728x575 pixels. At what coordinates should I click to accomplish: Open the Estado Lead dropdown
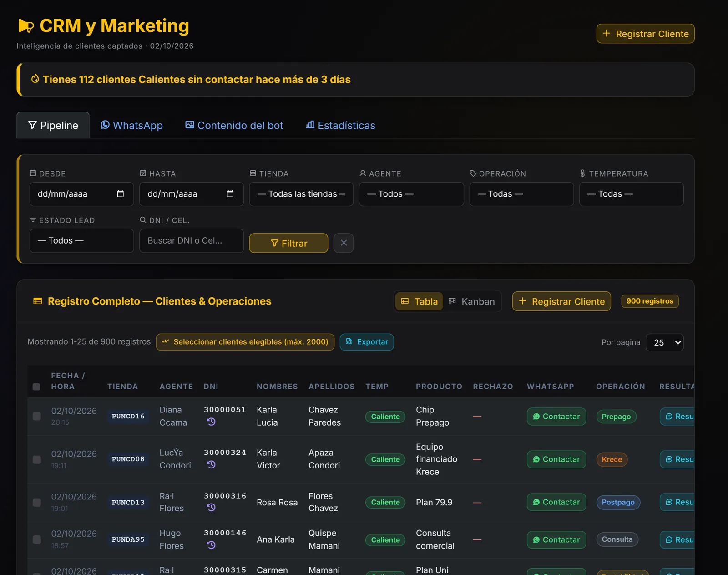(x=81, y=241)
